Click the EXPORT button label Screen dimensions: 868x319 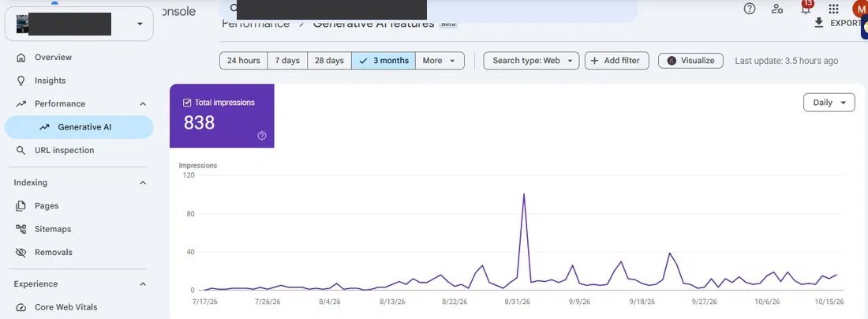(845, 23)
